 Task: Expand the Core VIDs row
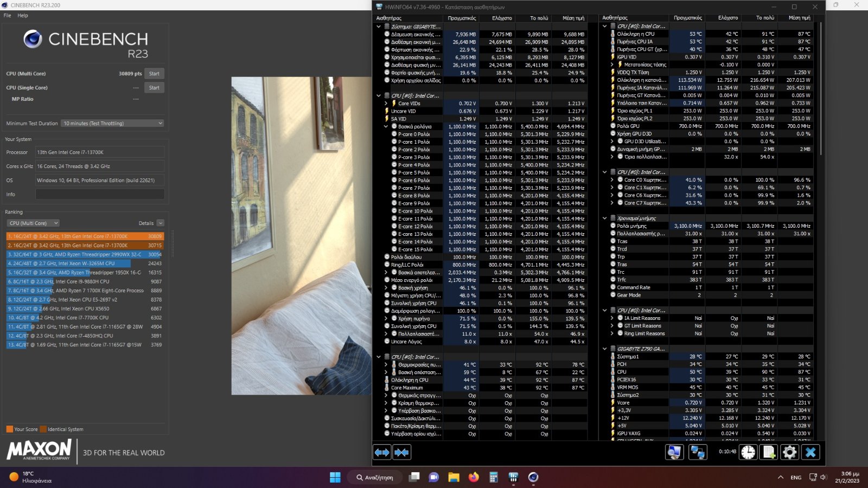(386, 104)
